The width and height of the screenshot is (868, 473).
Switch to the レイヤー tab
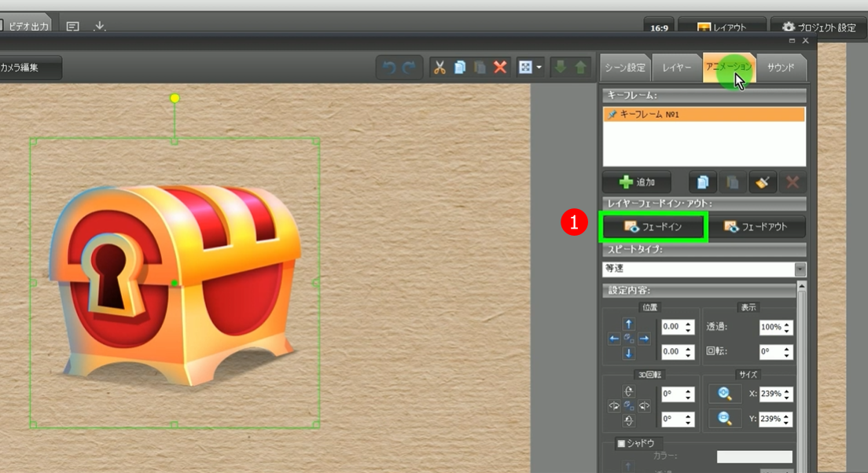(676, 68)
